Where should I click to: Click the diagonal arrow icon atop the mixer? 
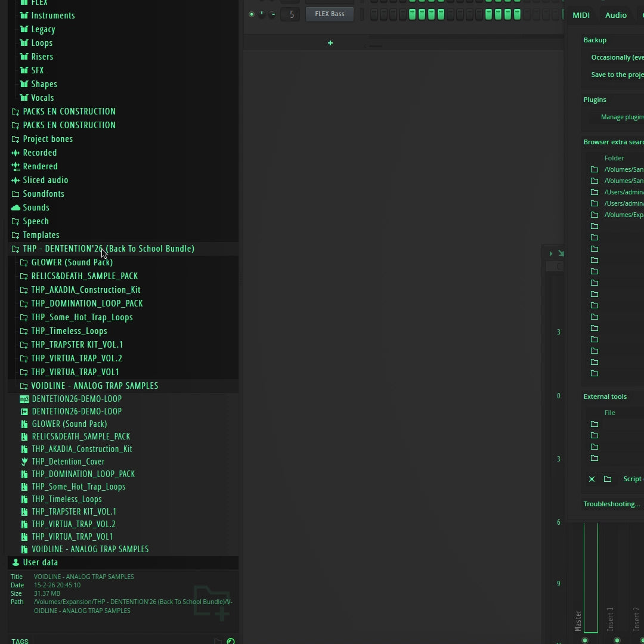click(x=561, y=253)
